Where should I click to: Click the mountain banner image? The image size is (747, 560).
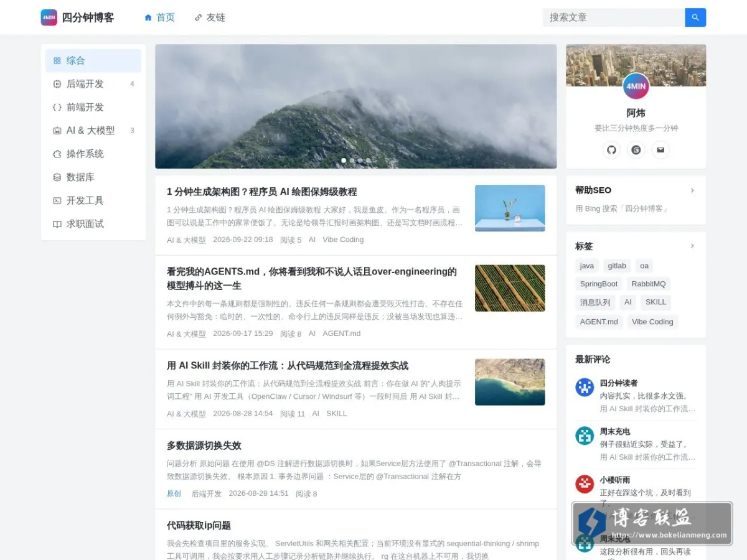[356, 106]
